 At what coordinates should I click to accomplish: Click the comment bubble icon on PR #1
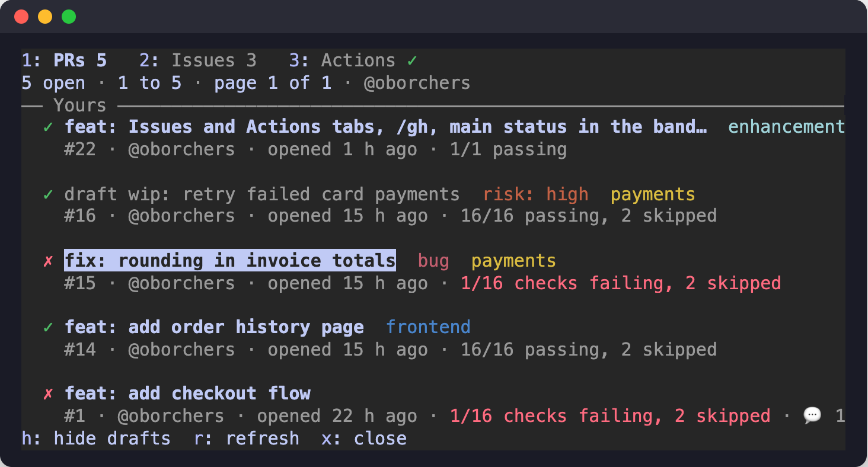click(812, 415)
